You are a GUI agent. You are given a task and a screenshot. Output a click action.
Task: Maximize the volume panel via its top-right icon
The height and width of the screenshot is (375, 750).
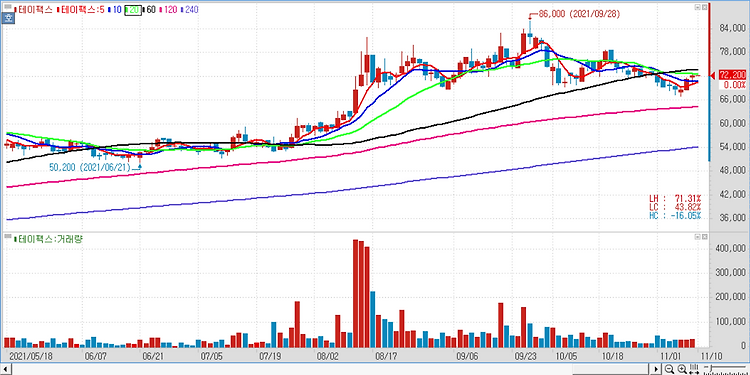pos(697,237)
